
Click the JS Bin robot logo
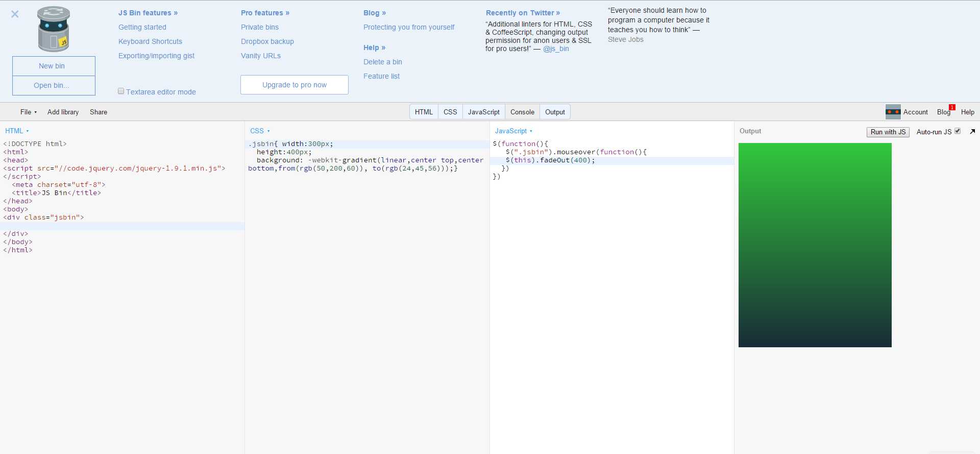coord(54,29)
